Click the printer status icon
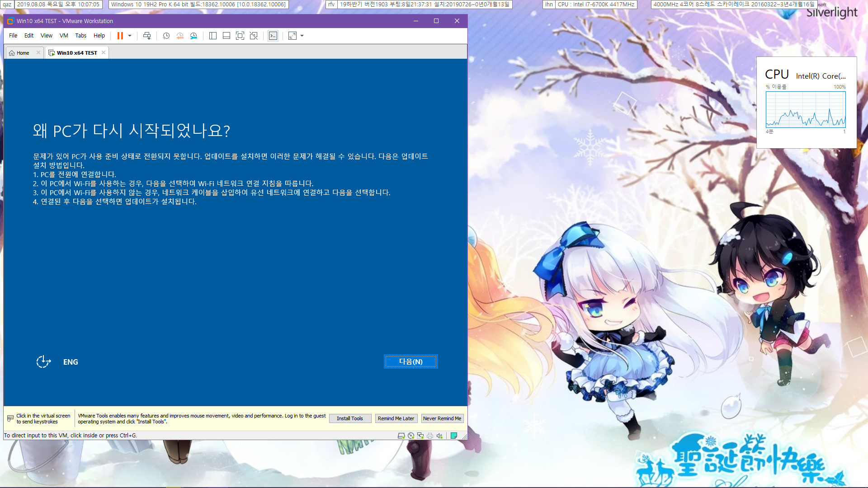The width and height of the screenshot is (868, 488). pyautogui.click(x=430, y=436)
